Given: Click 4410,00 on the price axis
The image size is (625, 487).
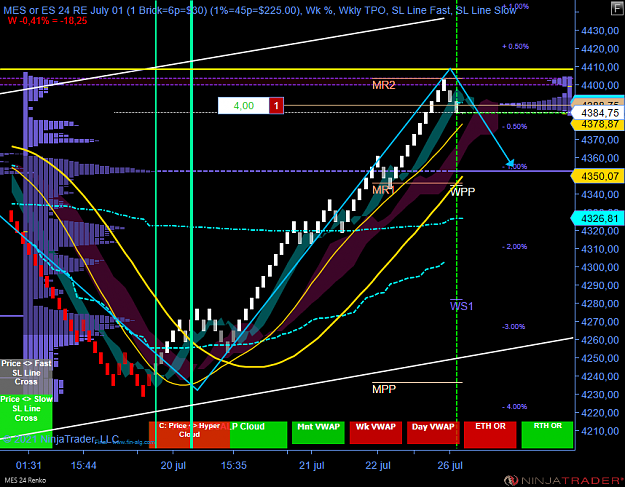Looking at the screenshot, I should point(600,67).
